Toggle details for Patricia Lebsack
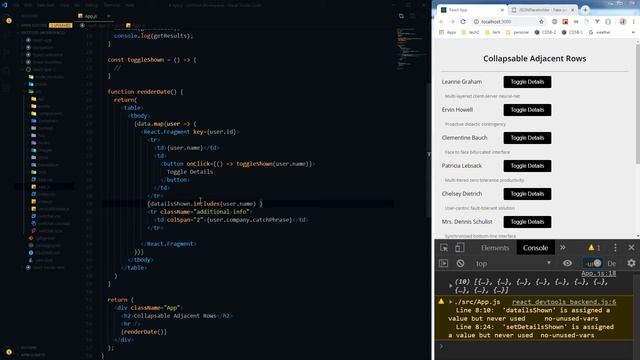Screen dimensions: 640x360 tap(527, 166)
